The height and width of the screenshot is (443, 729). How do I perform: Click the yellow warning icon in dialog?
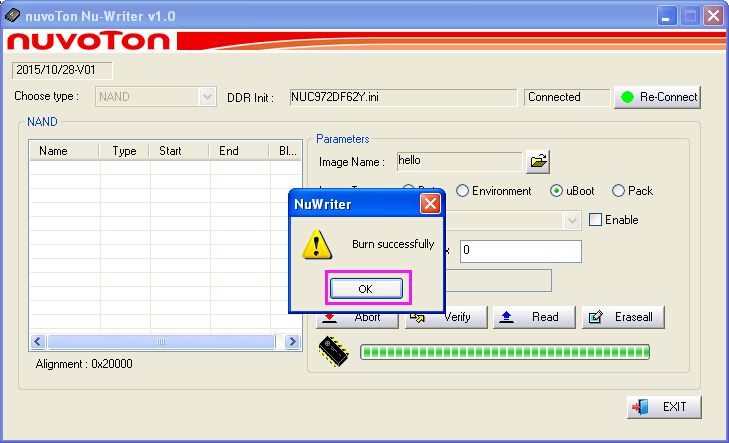tap(317, 246)
